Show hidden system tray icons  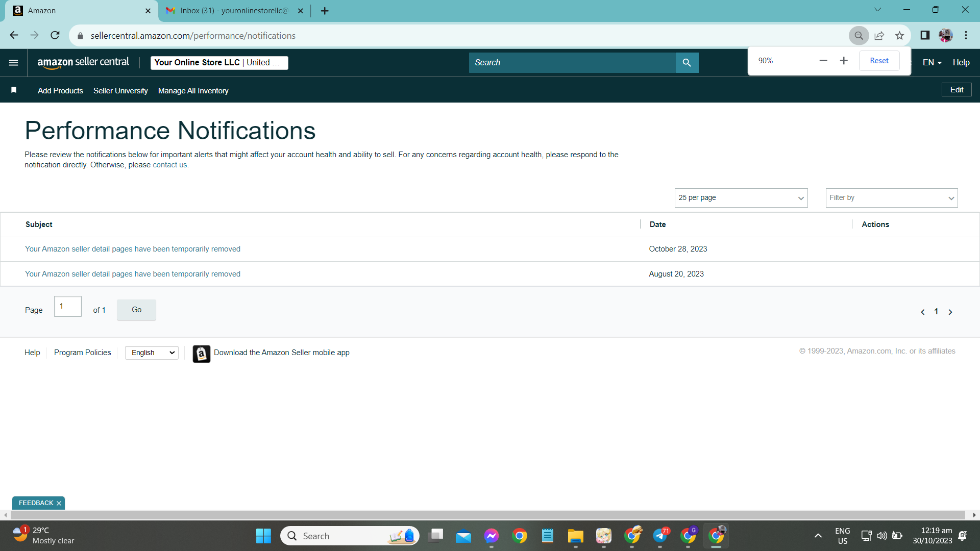point(818,536)
